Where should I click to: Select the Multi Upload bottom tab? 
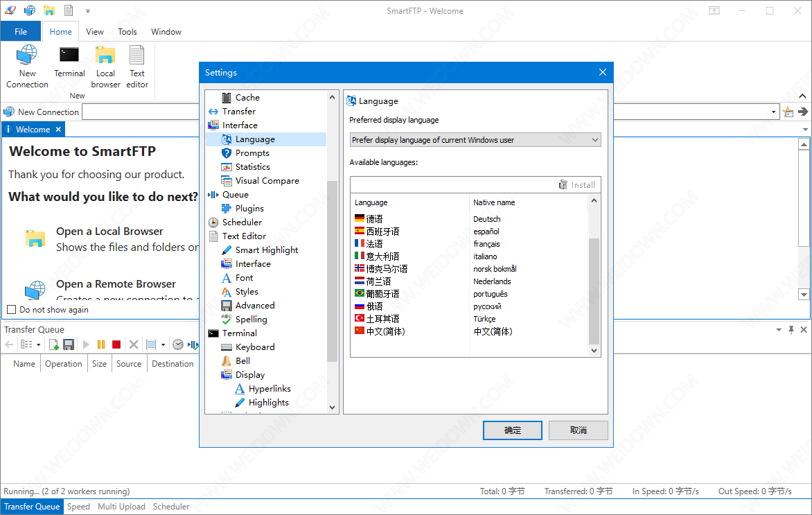(121, 507)
